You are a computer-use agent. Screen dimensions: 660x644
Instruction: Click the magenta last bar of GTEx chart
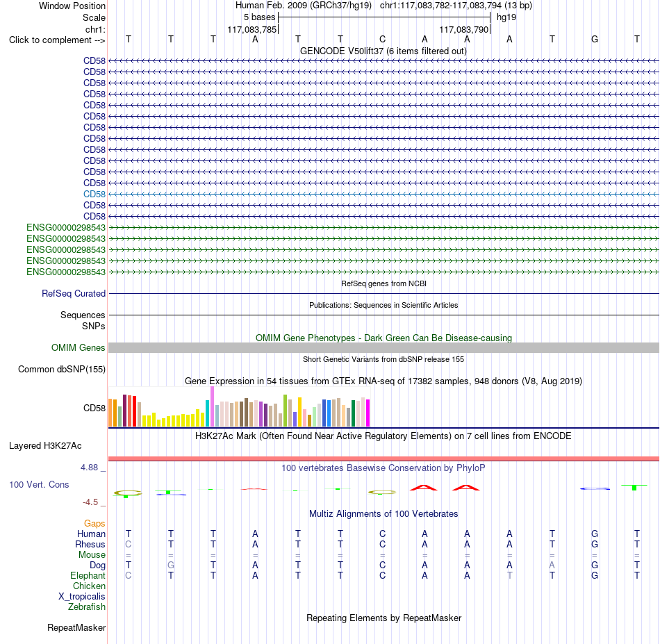point(368,413)
